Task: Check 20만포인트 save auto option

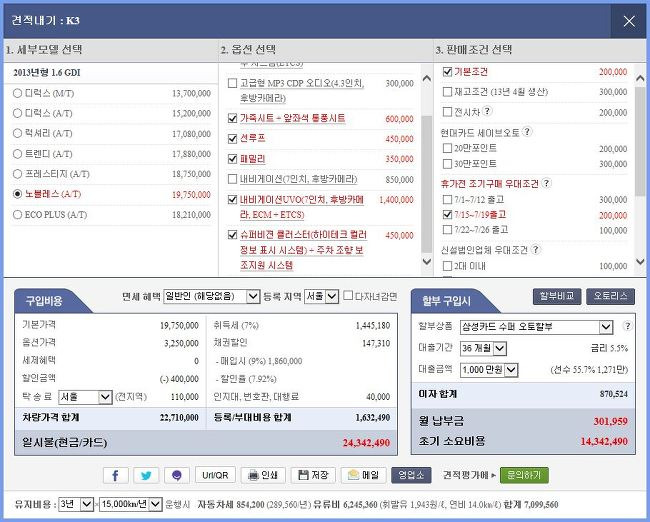Action: pyautogui.click(x=447, y=148)
